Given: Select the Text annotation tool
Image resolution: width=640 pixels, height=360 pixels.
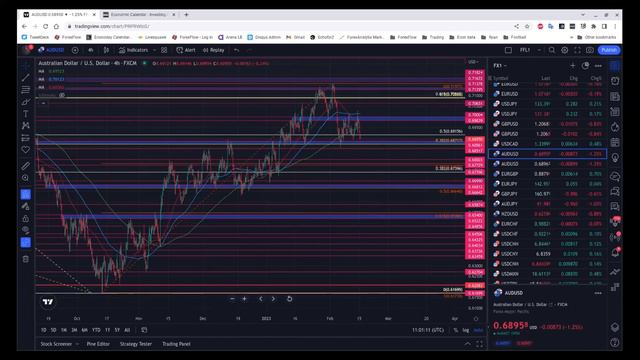Looking at the screenshot, I should pyautogui.click(x=26, y=114).
